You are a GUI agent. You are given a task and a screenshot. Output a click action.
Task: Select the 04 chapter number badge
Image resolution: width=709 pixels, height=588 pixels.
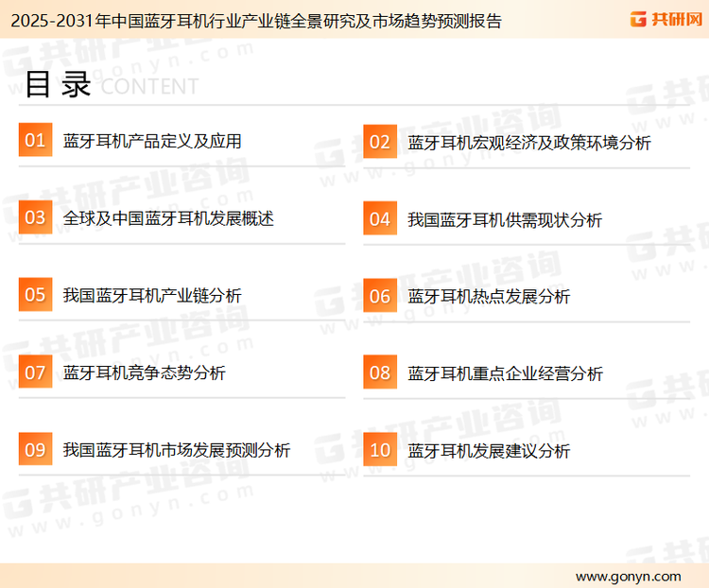coord(379,219)
